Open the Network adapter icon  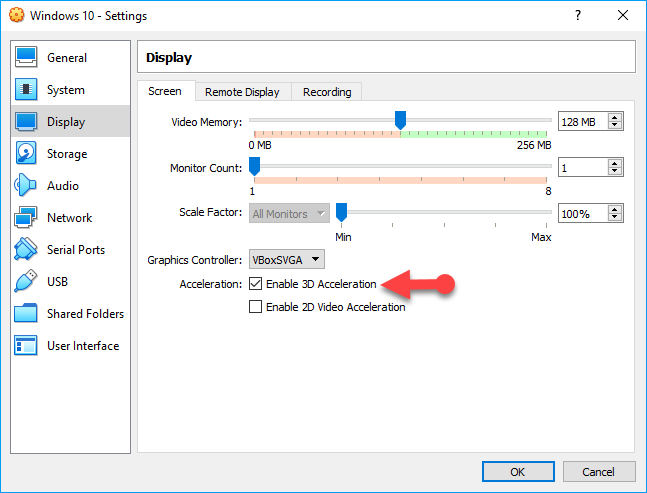click(x=26, y=218)
